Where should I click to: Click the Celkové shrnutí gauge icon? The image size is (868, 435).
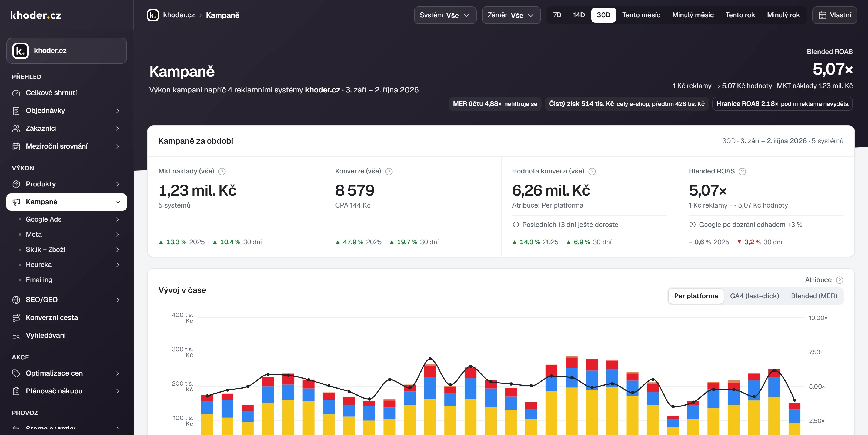[x=16, y=93]
